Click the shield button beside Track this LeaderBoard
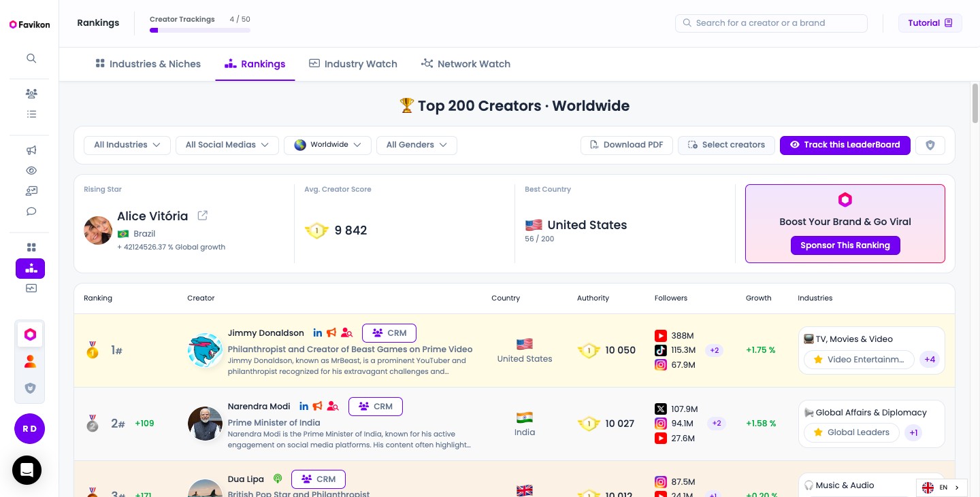The height and width of the screenshot is (497, 980). tap(930, 145)
